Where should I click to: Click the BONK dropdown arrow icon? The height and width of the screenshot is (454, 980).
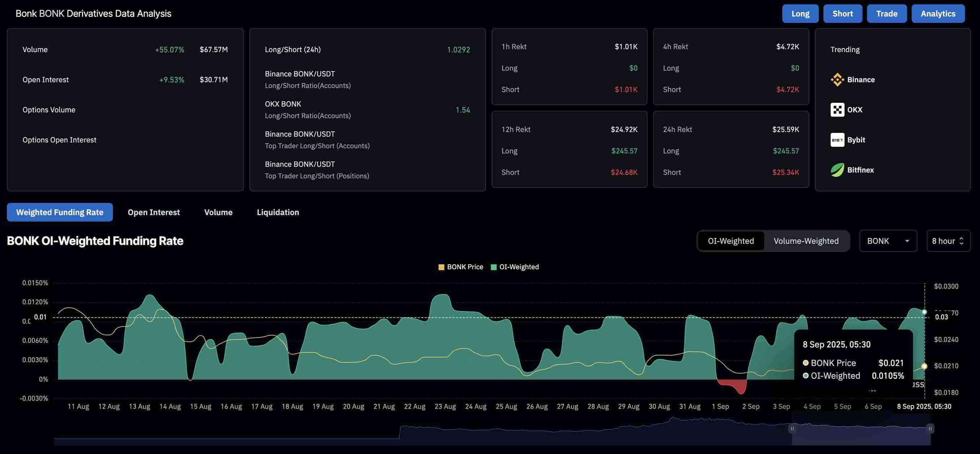click(907, 241)
